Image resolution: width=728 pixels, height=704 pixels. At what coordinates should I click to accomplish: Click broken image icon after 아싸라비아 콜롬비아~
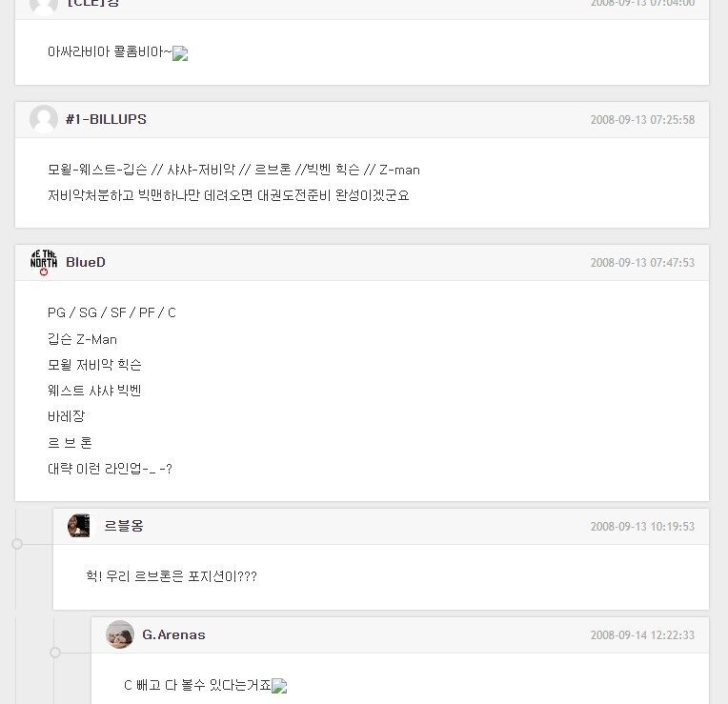[180, 54]
